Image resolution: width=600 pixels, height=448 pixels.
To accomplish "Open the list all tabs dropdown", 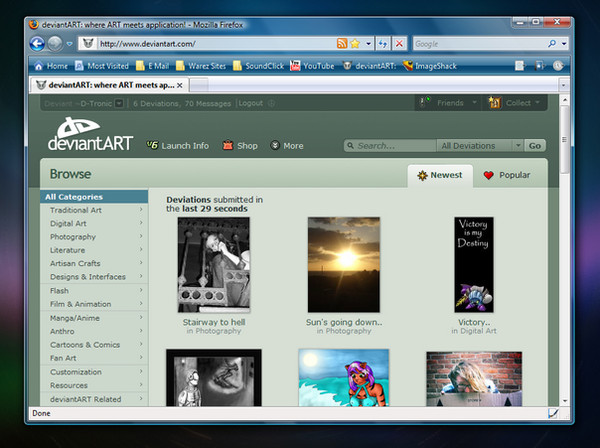I will tap(563, 85).
